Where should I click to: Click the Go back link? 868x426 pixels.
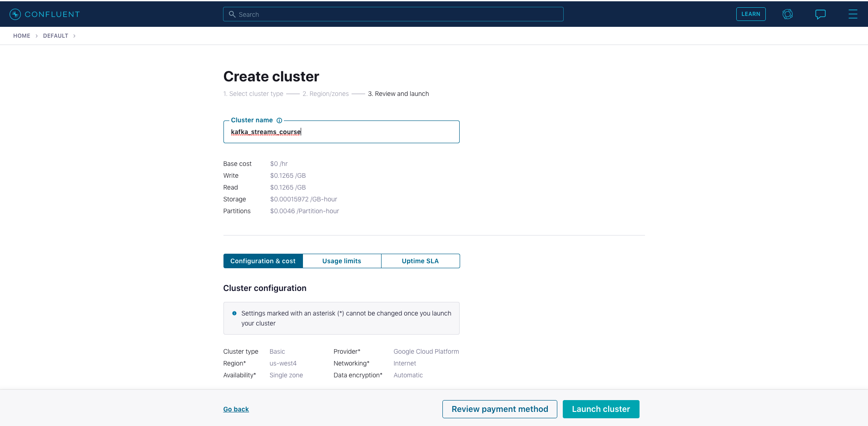[236, 409]
